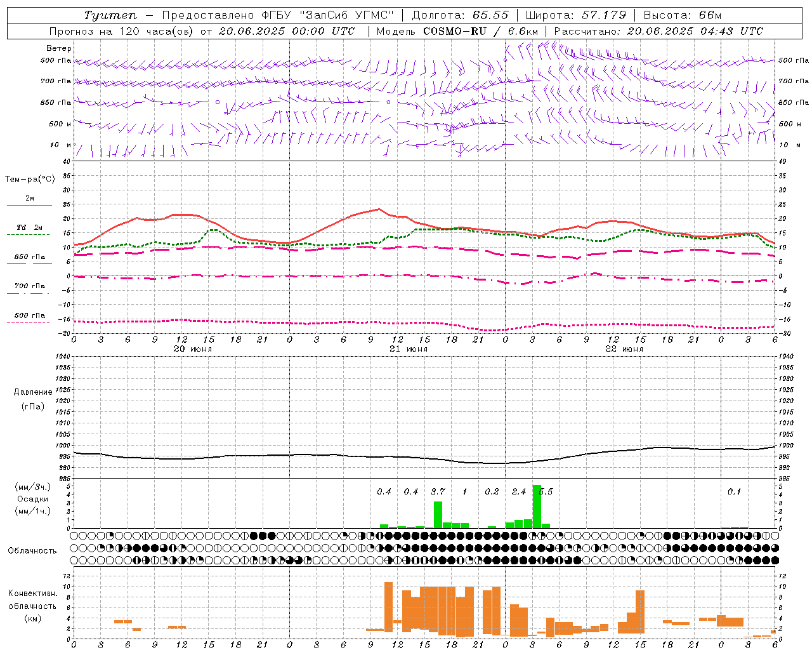Click the "Тем-ра(°C)" temperature panel label
The width and height of the screenshot is (812, 650).
pos(30,180)
